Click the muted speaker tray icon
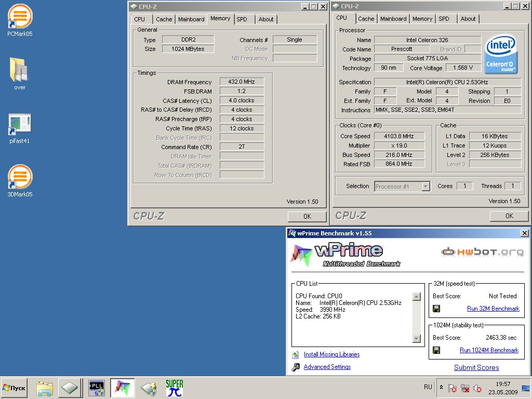The height and width of the screenshot is (399, 532). [477, 388]
